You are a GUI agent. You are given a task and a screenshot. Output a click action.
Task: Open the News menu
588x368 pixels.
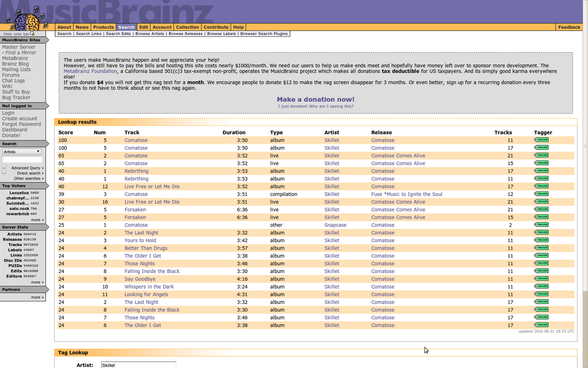click(82, 27)
